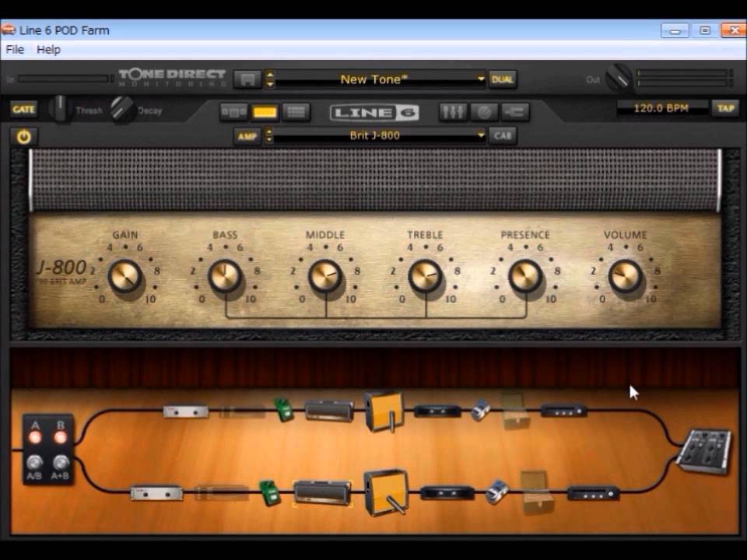
Task: Click the GAIN knob
Action: [124, 276]
